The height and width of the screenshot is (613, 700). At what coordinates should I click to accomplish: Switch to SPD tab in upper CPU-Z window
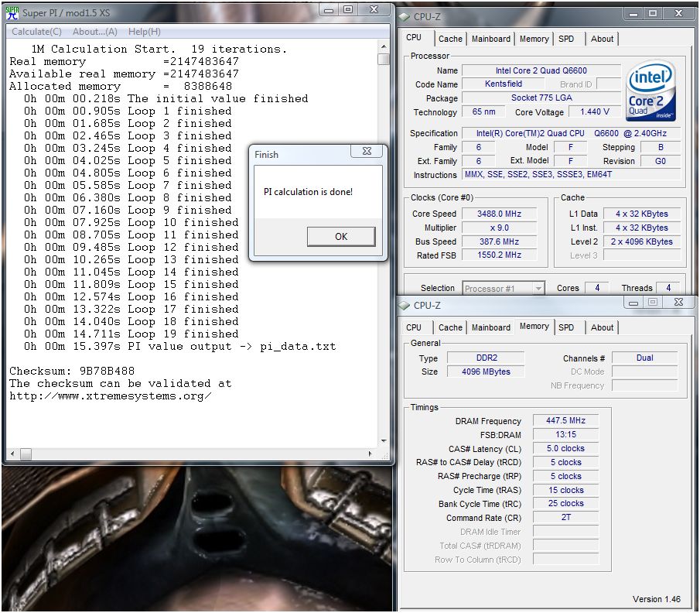pos(566,39)
